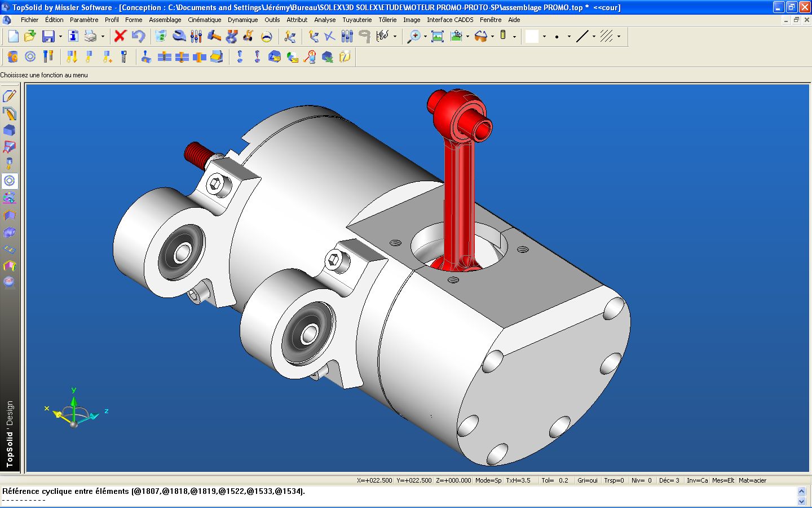Toggle the Trsp=0 transparency status field
This screenshot has width=812, height=508.
614,480
